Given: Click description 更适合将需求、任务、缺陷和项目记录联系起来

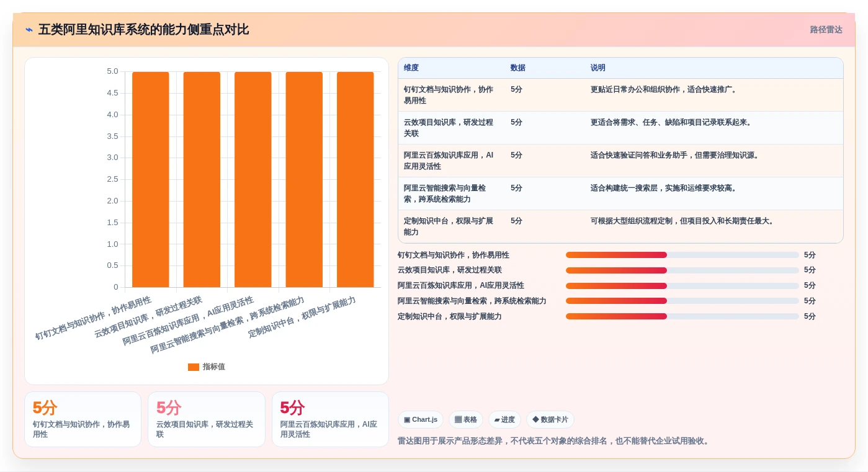Looking at the screenshot, I should pos(671,122).
